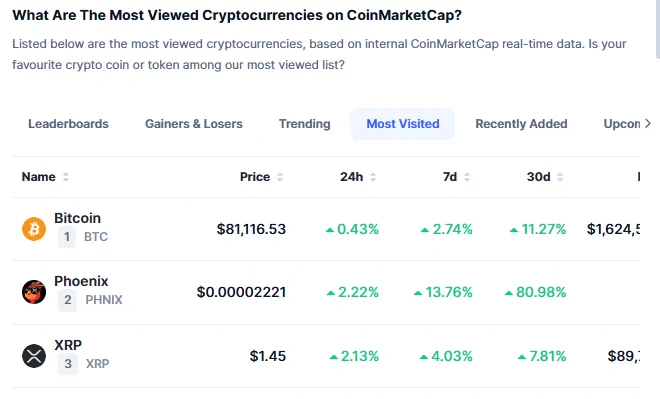Sort by 24h change arrows icon
The width and height of the screenshot is (660, 399).
point(373,177)
